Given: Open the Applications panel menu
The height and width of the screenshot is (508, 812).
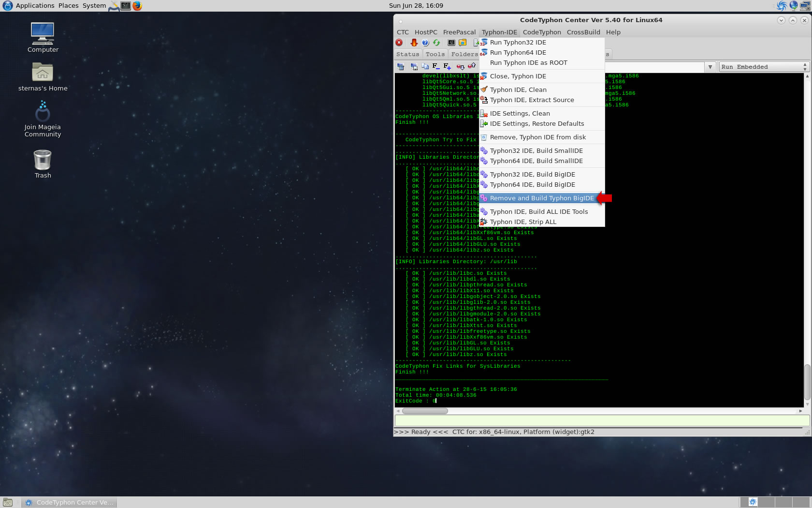Looking at the screenshot, I should (x=35, y=6).
